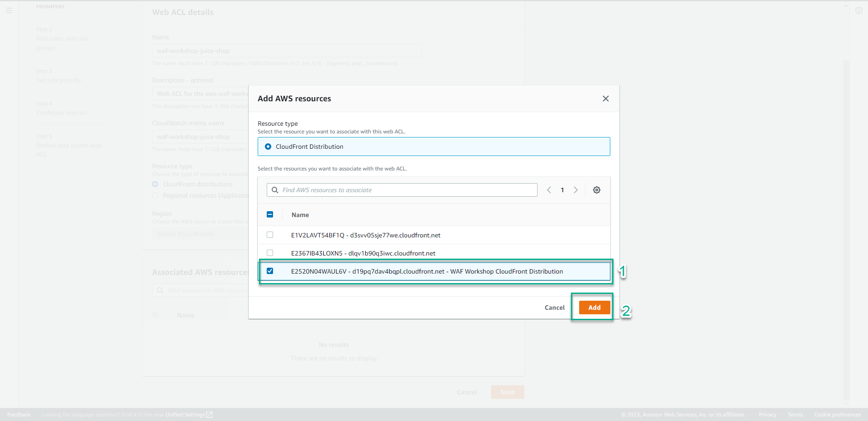Image resolution: width=868 pixels, height=421 pixels.
Task: Dismiss the Add AWS resources dialog with the X
Action: [606, 99]
